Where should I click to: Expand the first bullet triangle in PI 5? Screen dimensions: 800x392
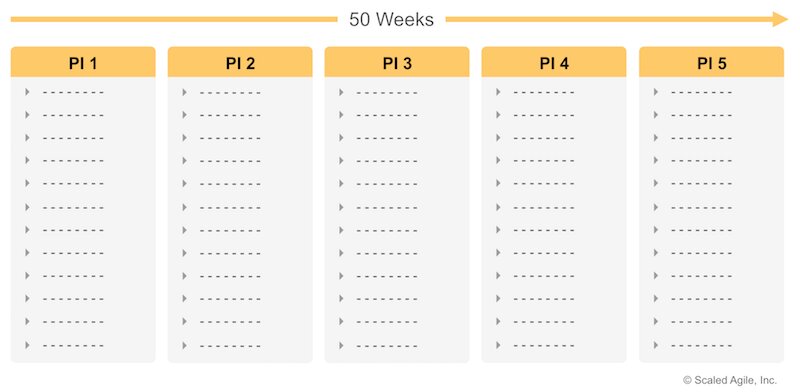point(656,92)
